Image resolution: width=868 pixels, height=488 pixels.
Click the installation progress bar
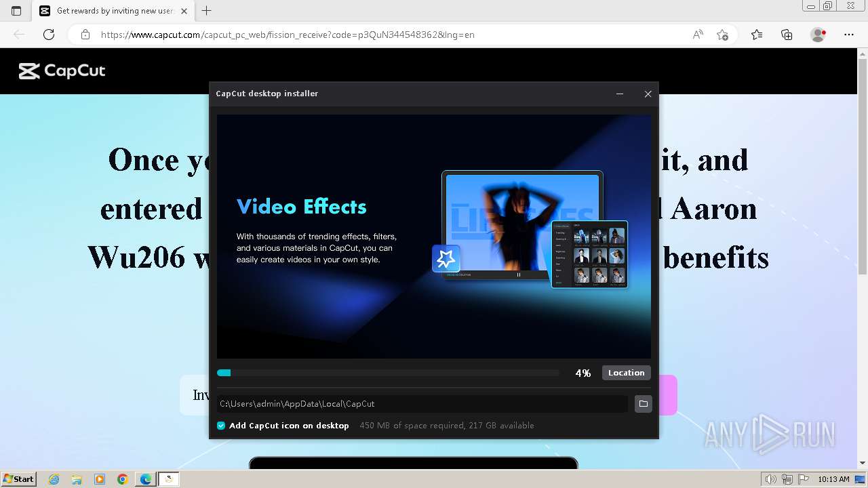(x=388, y=373)
